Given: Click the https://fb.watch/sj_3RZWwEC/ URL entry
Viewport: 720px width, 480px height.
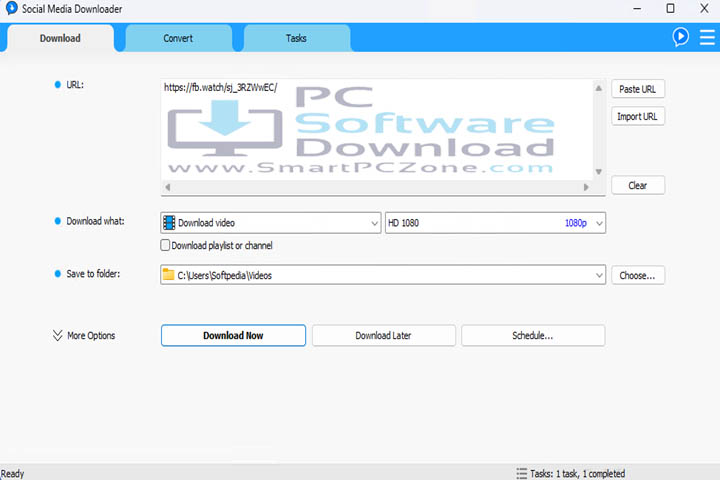Looking at the screenshot, I should point(220,87).
